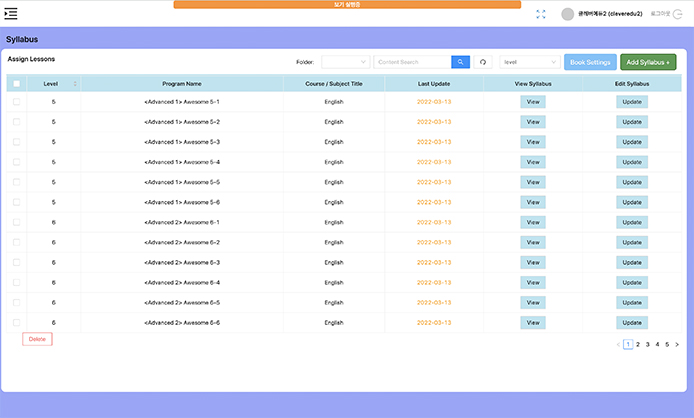694x418 pixels.
Task: Click the fullscreen expand icon
Action: 541,14
